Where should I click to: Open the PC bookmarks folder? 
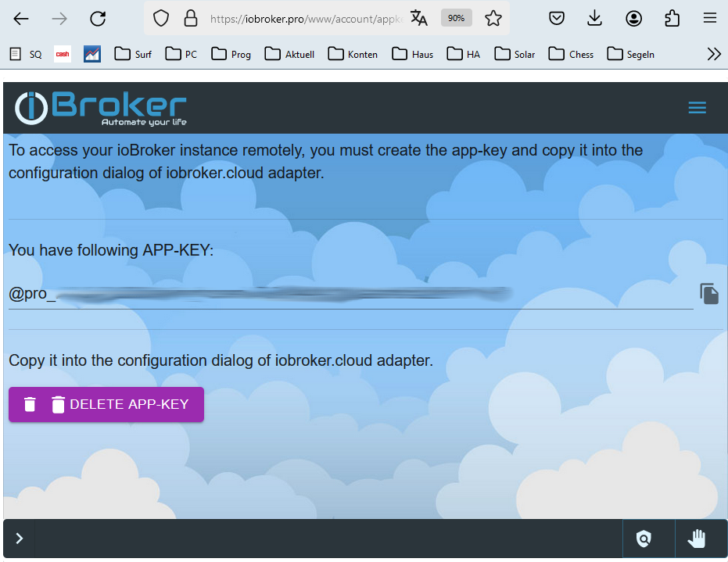181,54
